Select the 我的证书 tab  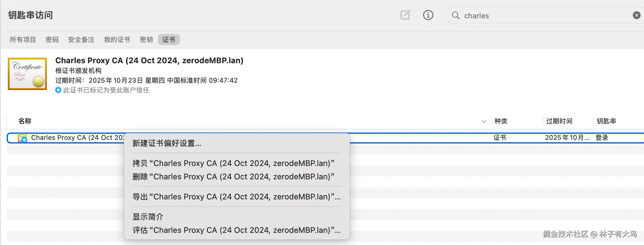pos(117,40)
